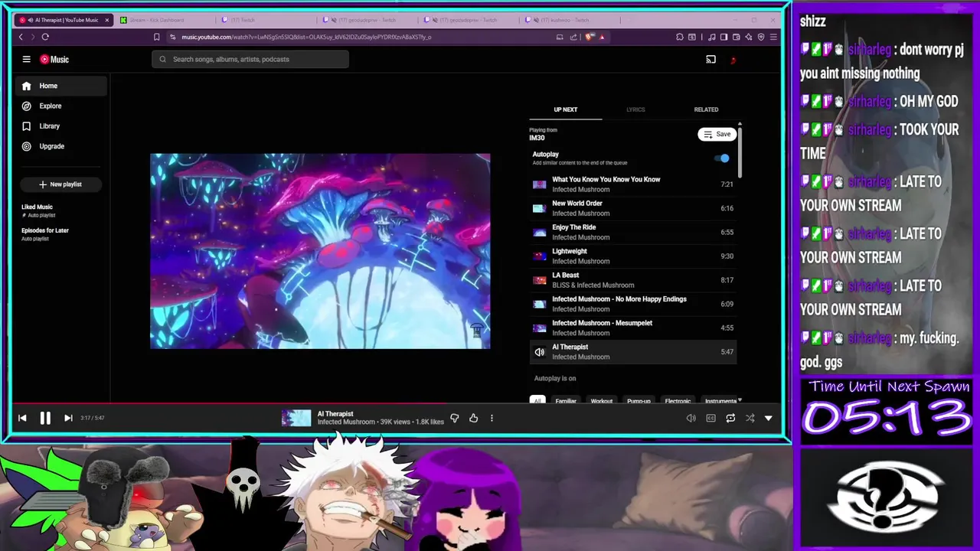Select the Workout filter chip
The height and width of the screenshot is (551, 980).
602,401
